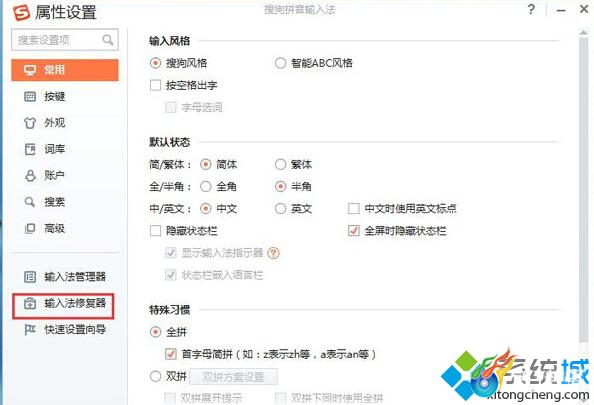This screenshot has height=405, width=594.
Task: Open the ? help icon in title bar
Action: point(531,9)
